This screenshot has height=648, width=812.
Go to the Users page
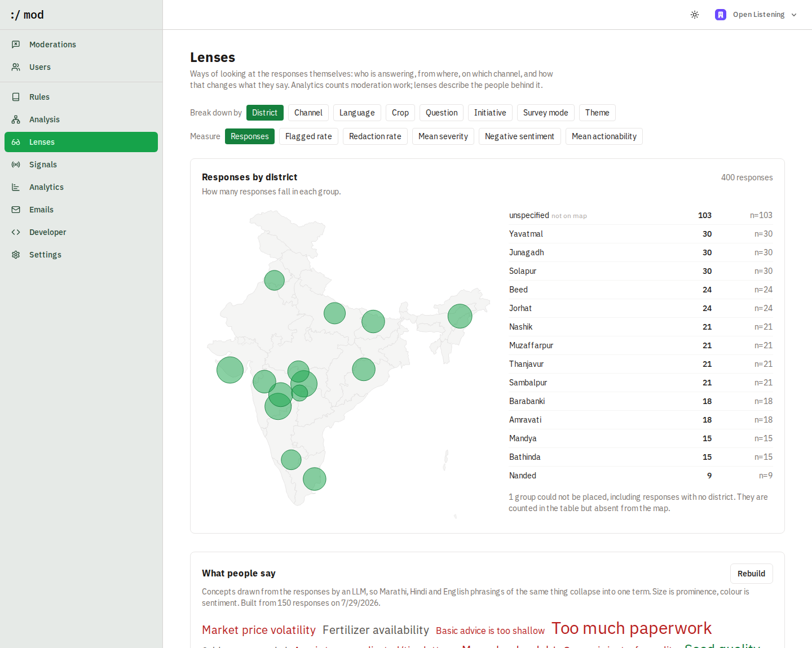coord(81,67)
